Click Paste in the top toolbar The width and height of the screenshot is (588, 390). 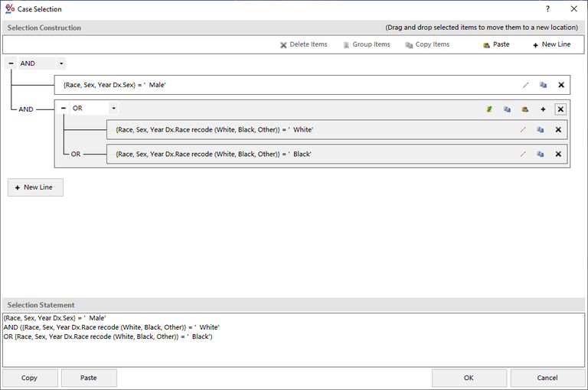coord(495,44)
